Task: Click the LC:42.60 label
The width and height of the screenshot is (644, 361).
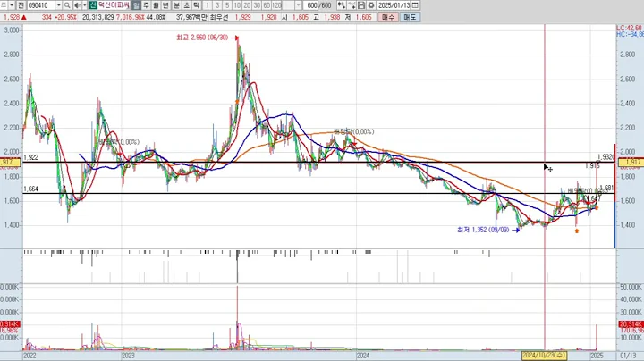Action: click(x=629, y=28)
